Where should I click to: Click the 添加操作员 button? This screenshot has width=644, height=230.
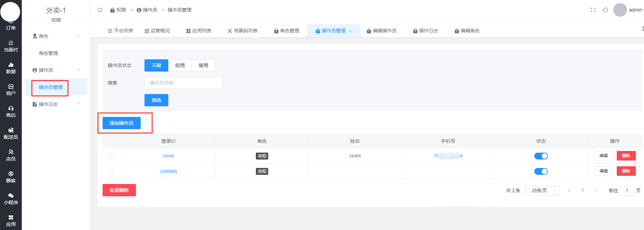point(122,123)
